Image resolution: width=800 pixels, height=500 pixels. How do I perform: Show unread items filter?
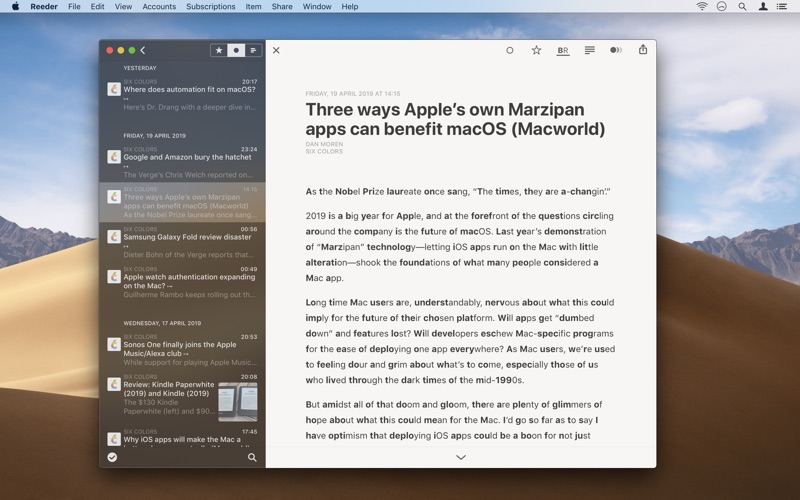tap(236, 50)
